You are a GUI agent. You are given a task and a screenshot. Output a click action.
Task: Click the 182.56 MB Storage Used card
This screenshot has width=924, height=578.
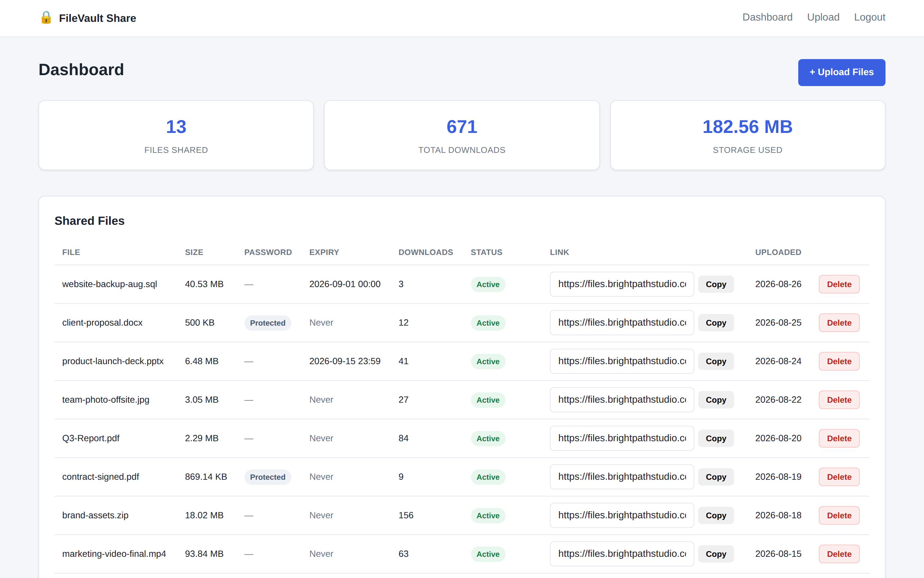747,135
